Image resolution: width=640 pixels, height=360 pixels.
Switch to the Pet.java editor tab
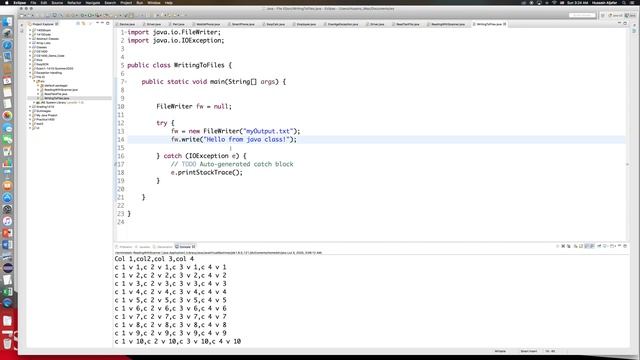pos(178,24)
